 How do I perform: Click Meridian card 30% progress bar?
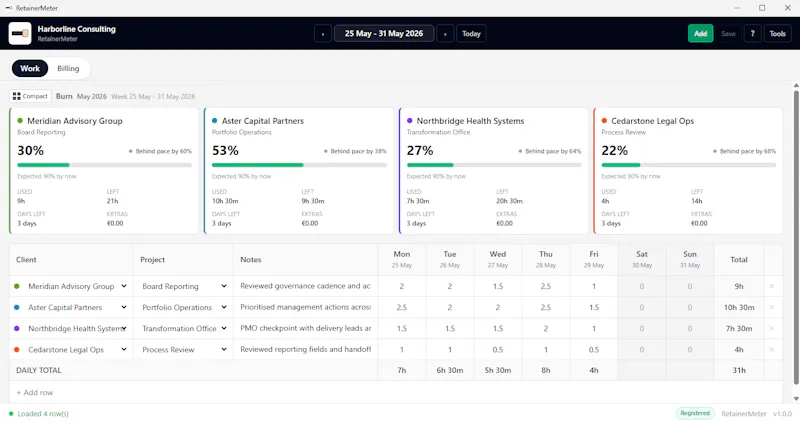tap(105, 165)
